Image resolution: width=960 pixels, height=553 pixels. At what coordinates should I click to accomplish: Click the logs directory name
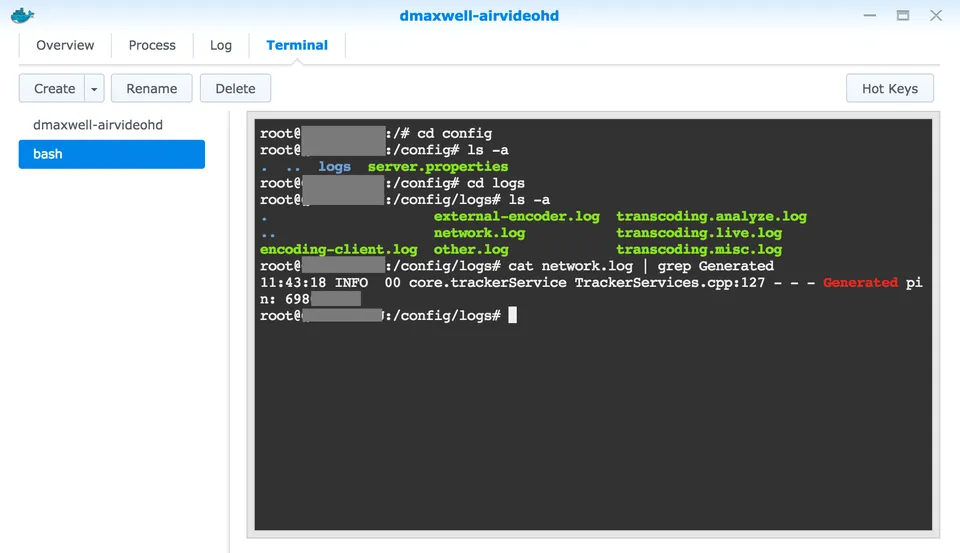(334, 167)
